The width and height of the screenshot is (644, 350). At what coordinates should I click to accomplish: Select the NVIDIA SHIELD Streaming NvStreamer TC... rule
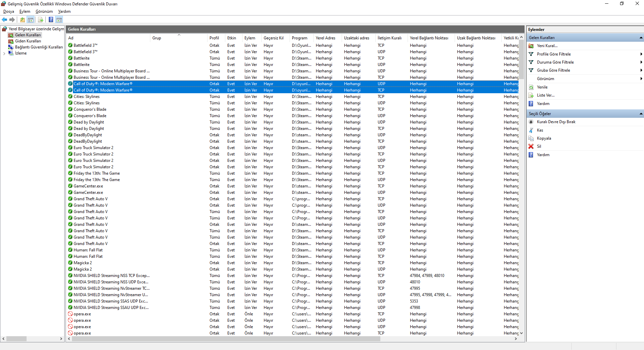[x=293, y=288]
